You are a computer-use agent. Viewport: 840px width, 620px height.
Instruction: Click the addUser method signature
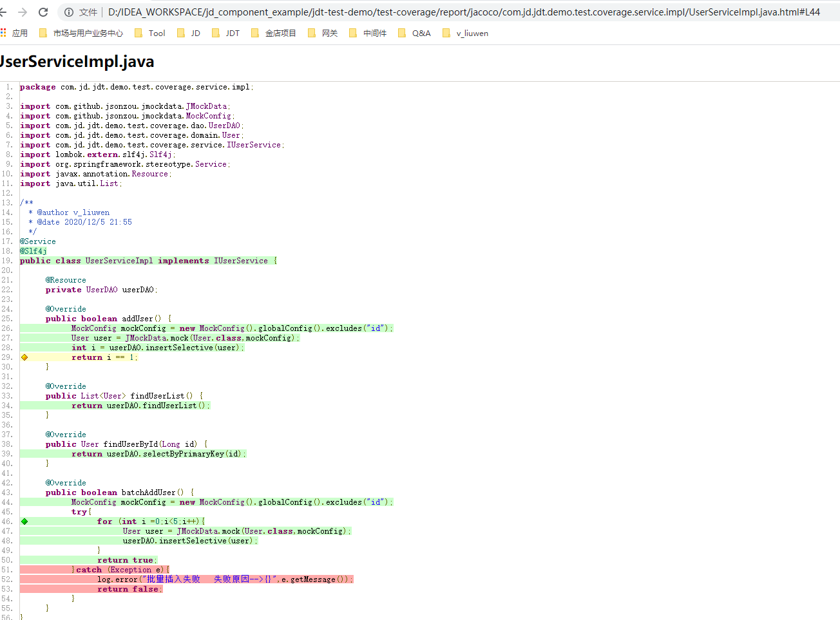tap(109, 319)
